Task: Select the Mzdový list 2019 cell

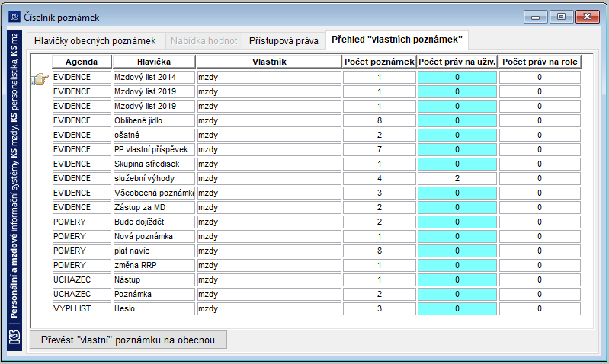Action: (154, 91)
